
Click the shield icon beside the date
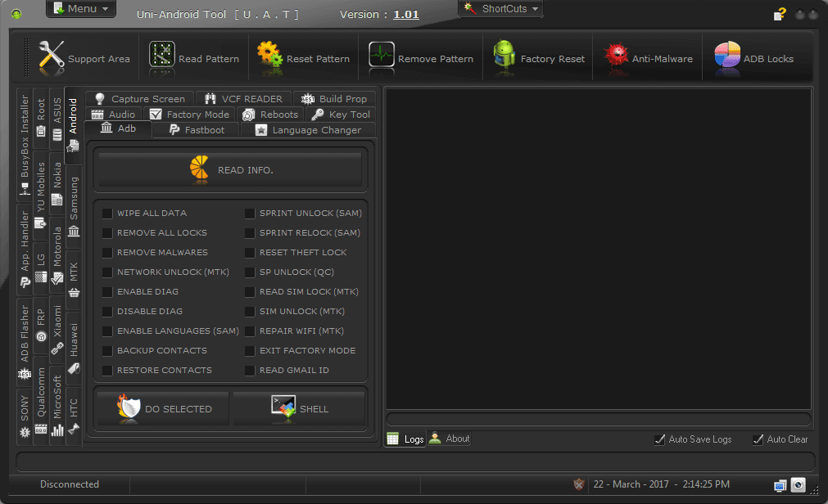579,484
